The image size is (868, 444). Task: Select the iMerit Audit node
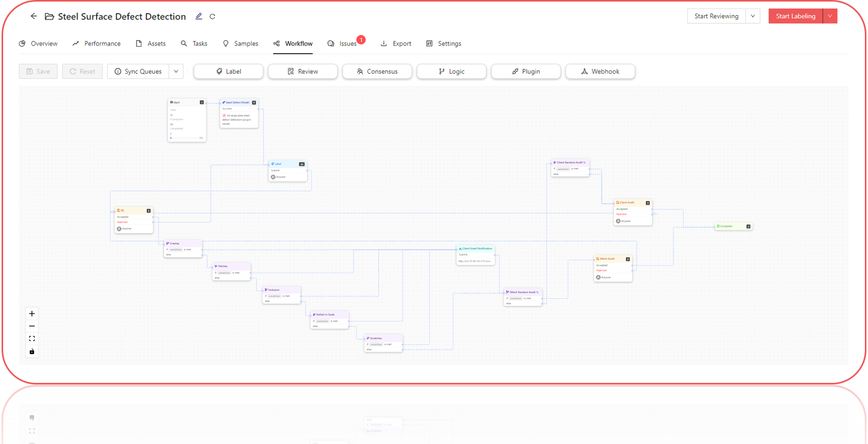(613, 268)
